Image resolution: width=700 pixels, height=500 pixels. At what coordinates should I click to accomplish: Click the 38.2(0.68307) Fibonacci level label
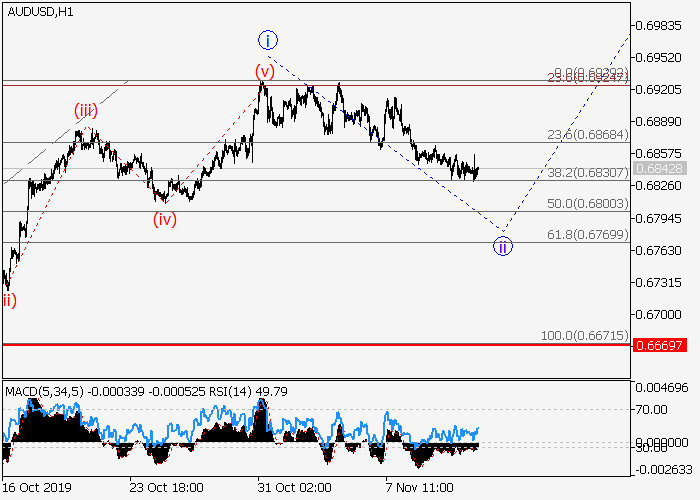click(588, 172)
